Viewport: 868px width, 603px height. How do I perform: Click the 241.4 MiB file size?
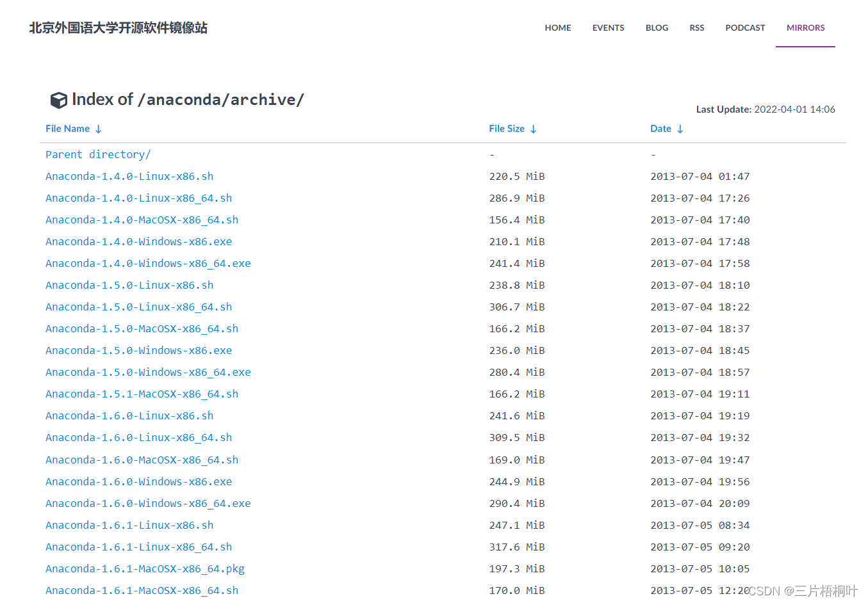pos(517,263)
